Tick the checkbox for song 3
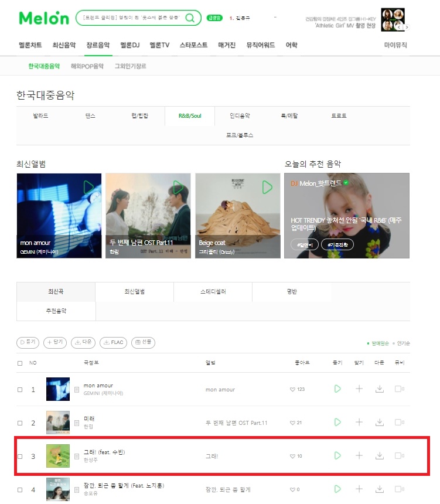This screenshot has height=504, width=440. (20, 457)
